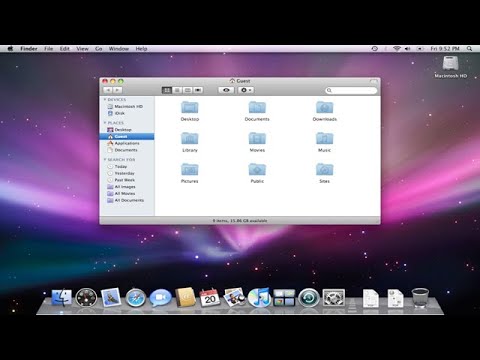Launch iPhoto from the Dock
Viewport: 480px width, 360px height.
[x=234, y=297]
